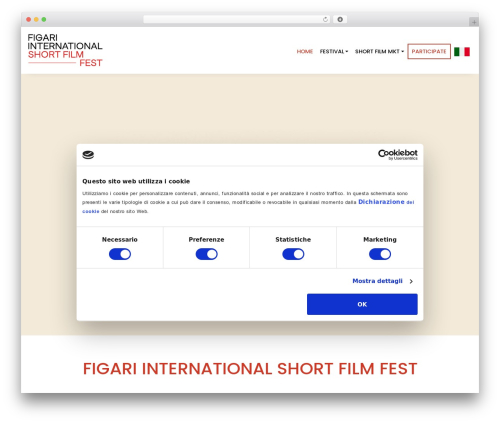Click the 'Questo sito web utilizza i cookie' title
500x423 pixels.
pos(136,181)
